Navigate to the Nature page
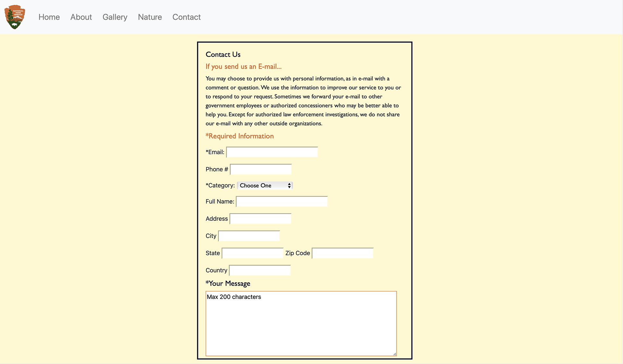Viewport: 623px width, 364px height. click(150, 17)
